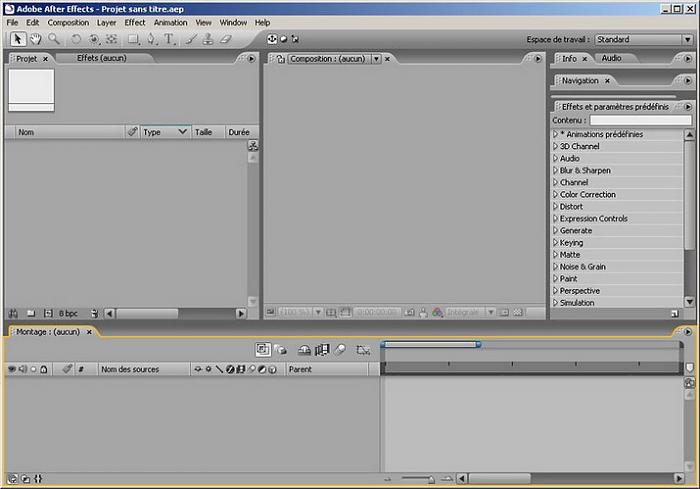The height and width of the screenshot is (489, 700).
Task: Expand the Color Correction category
Action: click(555, 194)
